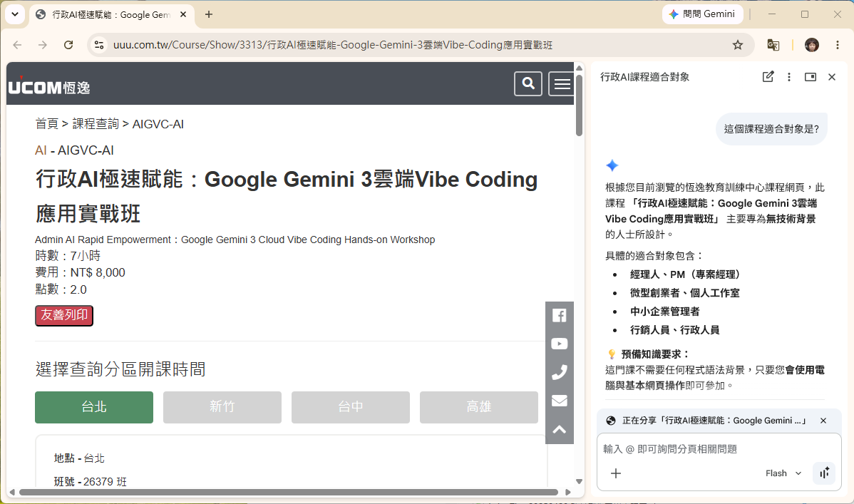Click the page vertical scrollbar thumb
This screenshot has height=504, width=854.
tap(579, 105)
